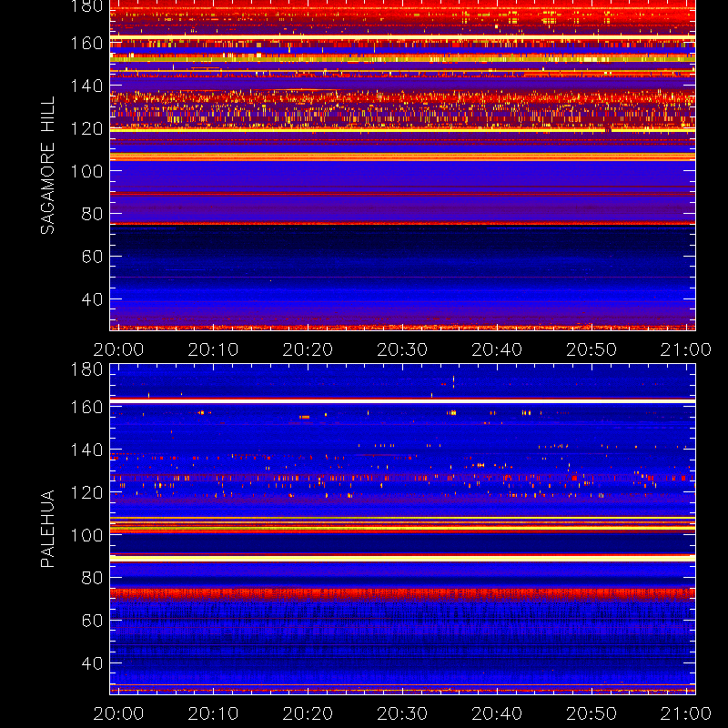Click frequency label 60 on Sagamore Hill axis
This screenshot has width=728, height=728.
pyautogui.click(x=93, y=257)
